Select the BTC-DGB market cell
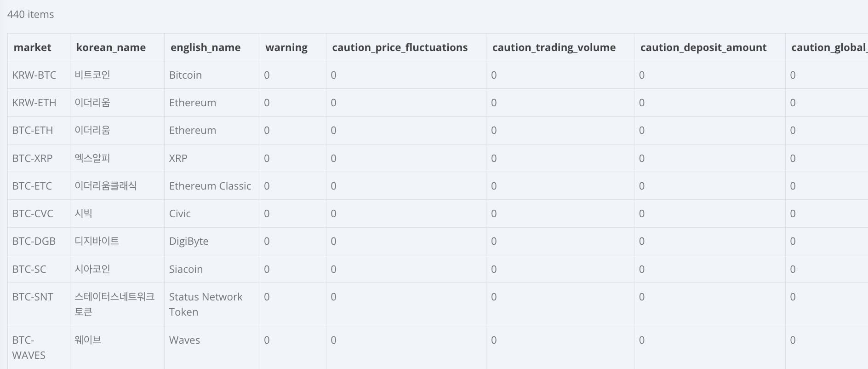The image size is (868, 369). [34, 241]
